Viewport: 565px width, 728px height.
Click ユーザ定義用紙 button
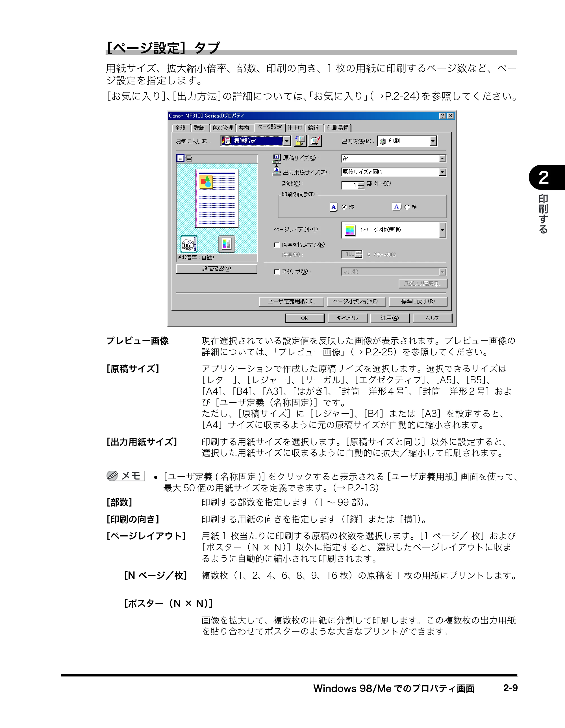coord(292,301)
